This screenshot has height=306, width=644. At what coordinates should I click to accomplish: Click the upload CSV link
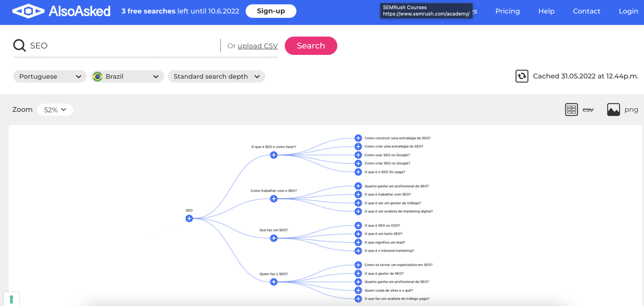pyautogui.click(x=257, y=46)
